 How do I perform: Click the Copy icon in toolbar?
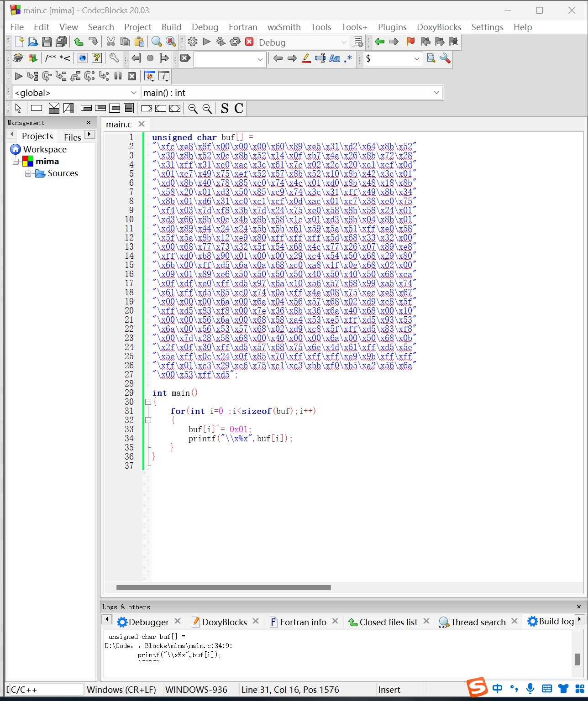(x=125, y=42)
